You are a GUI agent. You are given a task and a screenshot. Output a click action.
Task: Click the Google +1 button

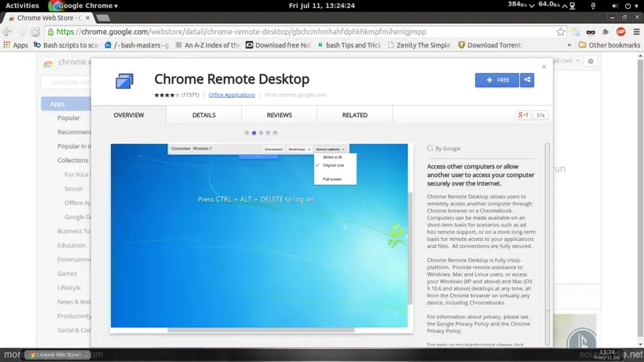point(523,116)
